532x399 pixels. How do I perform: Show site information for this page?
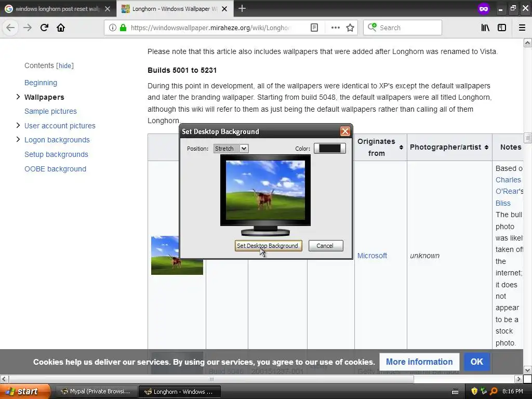click(x=113, y=28)
